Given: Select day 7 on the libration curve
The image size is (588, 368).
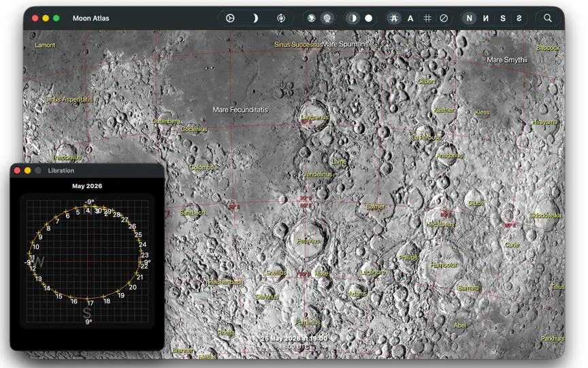Looking at the screenshot, I should [x=57, y=221].
